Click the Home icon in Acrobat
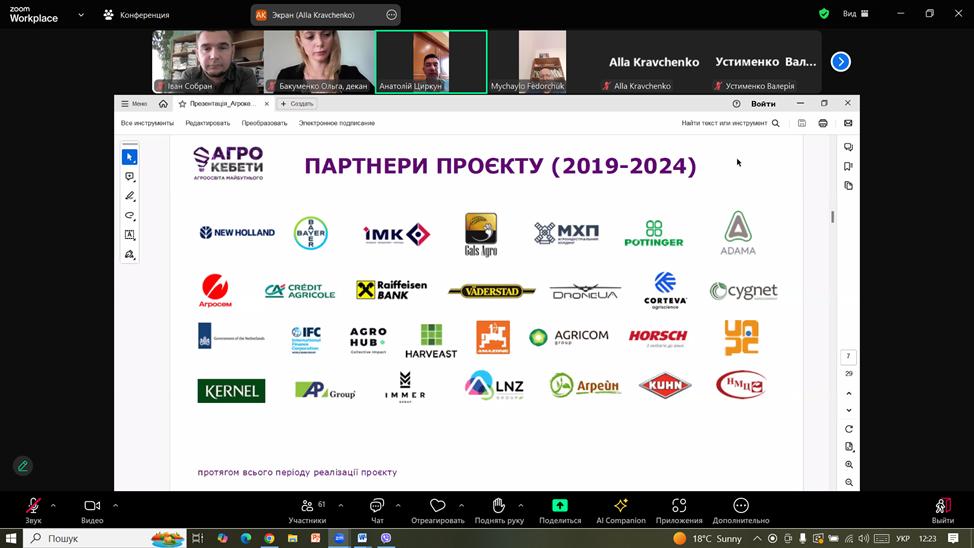Image resolution: width=974 pixels, height=548 pixels. 163,104
